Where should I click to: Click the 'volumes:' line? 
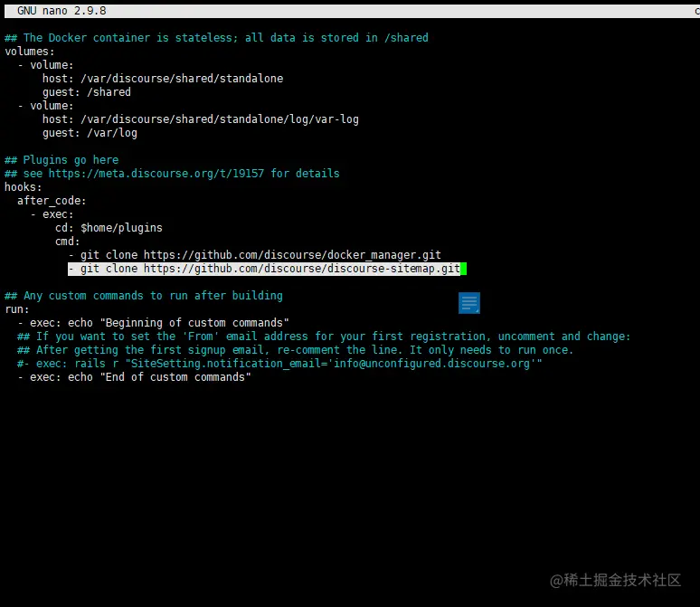30,52
